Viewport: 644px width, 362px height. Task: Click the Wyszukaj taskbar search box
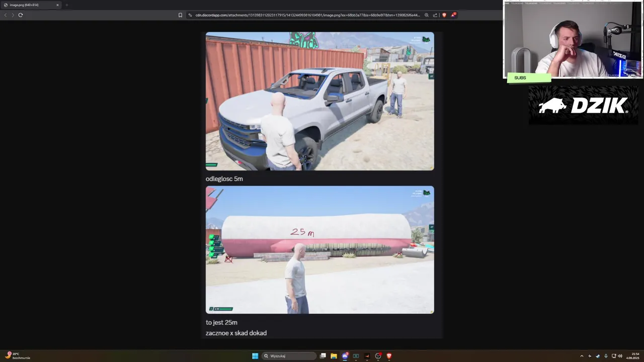[x=289, y=356]
